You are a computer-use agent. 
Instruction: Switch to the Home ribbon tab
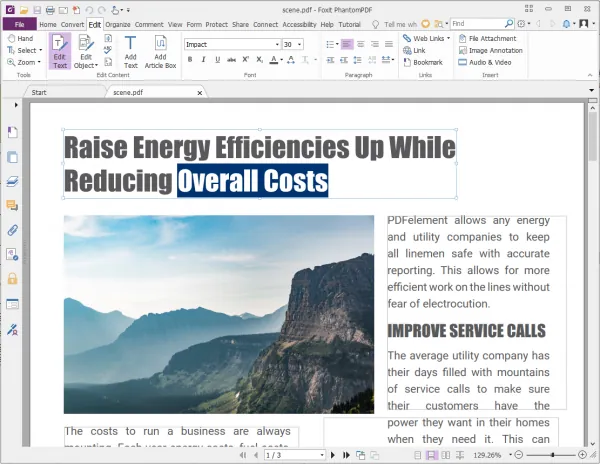(x=48, y=24)
